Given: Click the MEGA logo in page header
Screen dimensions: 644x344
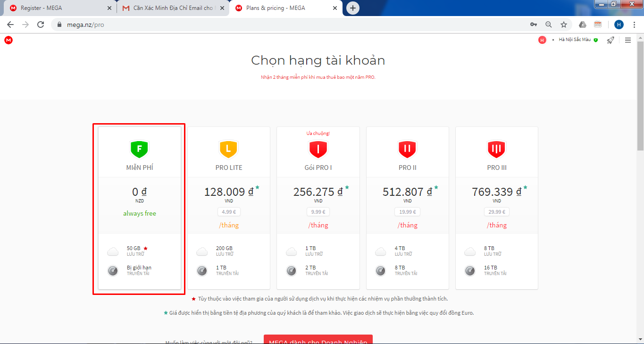Looking at the screenshot, I should pos(8,40).
